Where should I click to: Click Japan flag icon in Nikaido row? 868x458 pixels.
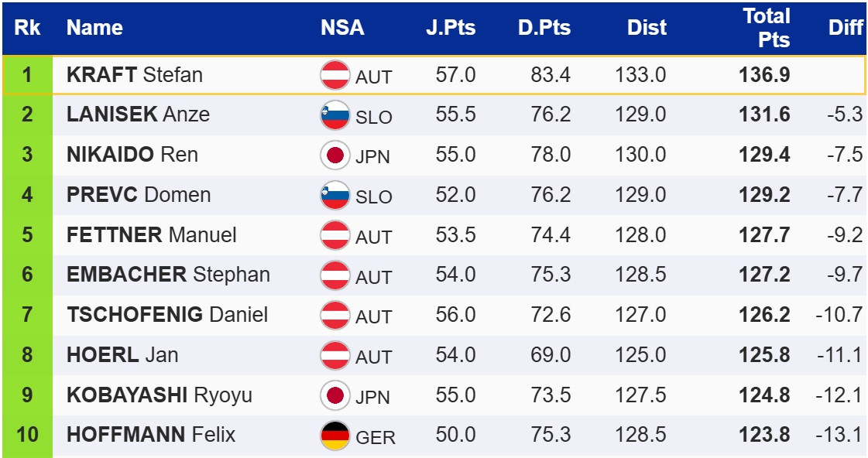point(335,155)
